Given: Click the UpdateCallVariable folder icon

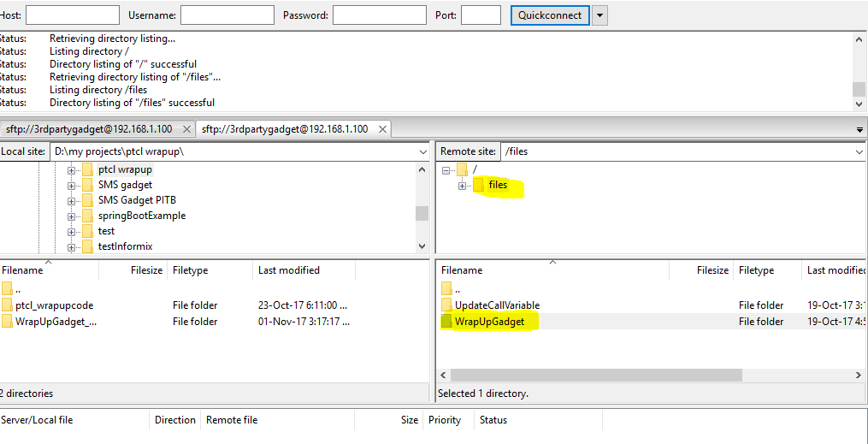Looking at the screenshot, I should point(446,305).
